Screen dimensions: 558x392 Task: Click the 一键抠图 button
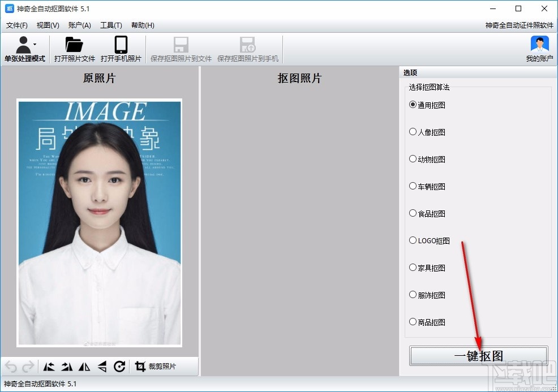(x=479, y=355)
